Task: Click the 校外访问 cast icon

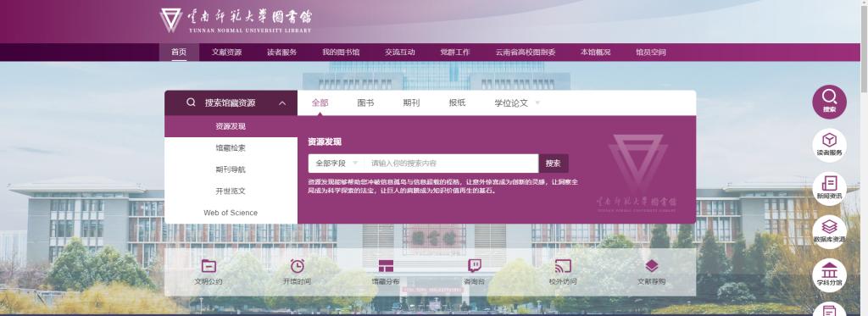Action: (563, 266)
